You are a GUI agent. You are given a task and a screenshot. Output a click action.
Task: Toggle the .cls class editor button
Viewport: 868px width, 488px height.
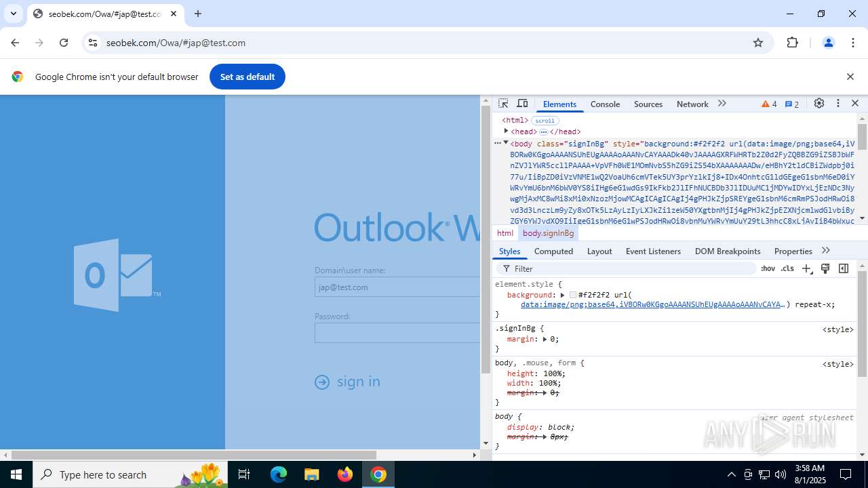tap(787, 269)
